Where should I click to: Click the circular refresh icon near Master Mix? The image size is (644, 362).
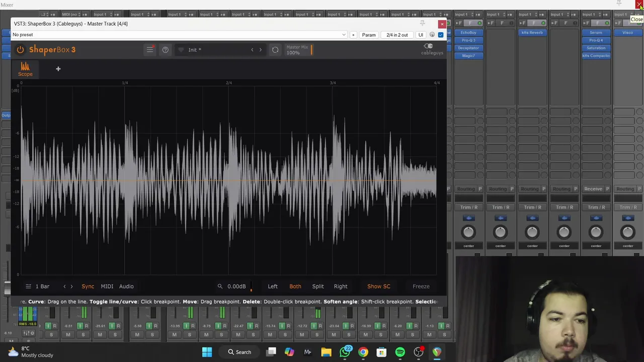[x=275, y=50]
